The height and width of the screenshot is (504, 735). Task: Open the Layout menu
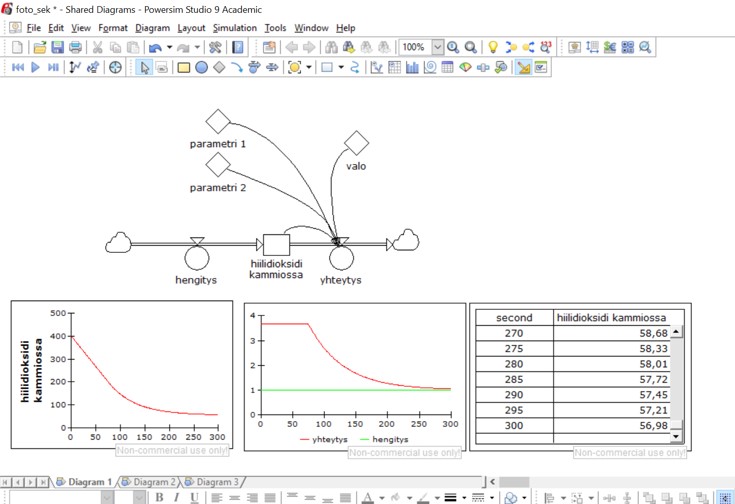[191, 28]
